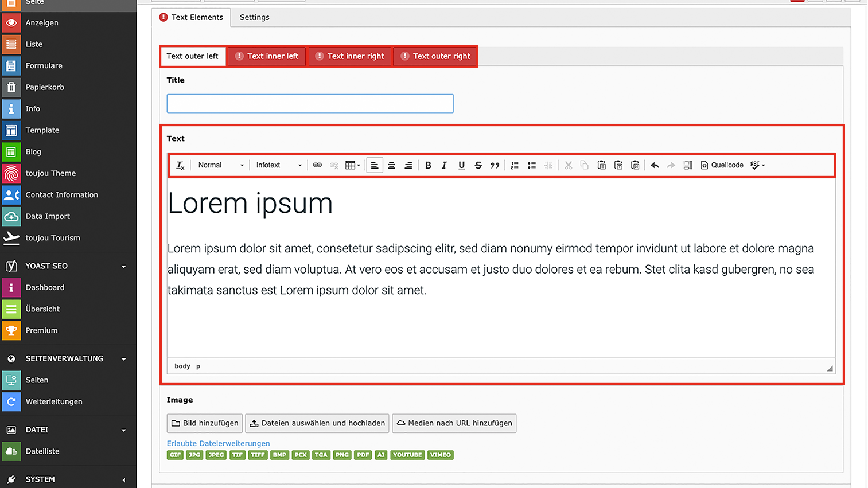Open the Infotext styles dropdown
868x488 pixels.
click(x=278, y=165)
